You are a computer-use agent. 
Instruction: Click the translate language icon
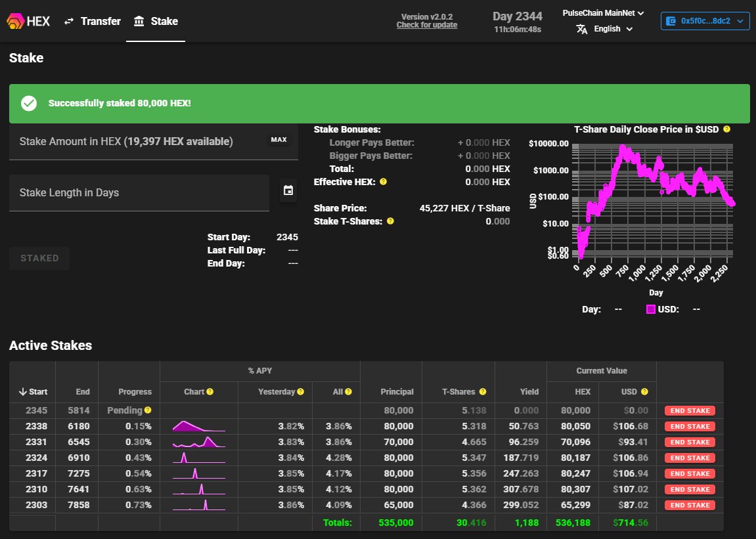(582, 29)
